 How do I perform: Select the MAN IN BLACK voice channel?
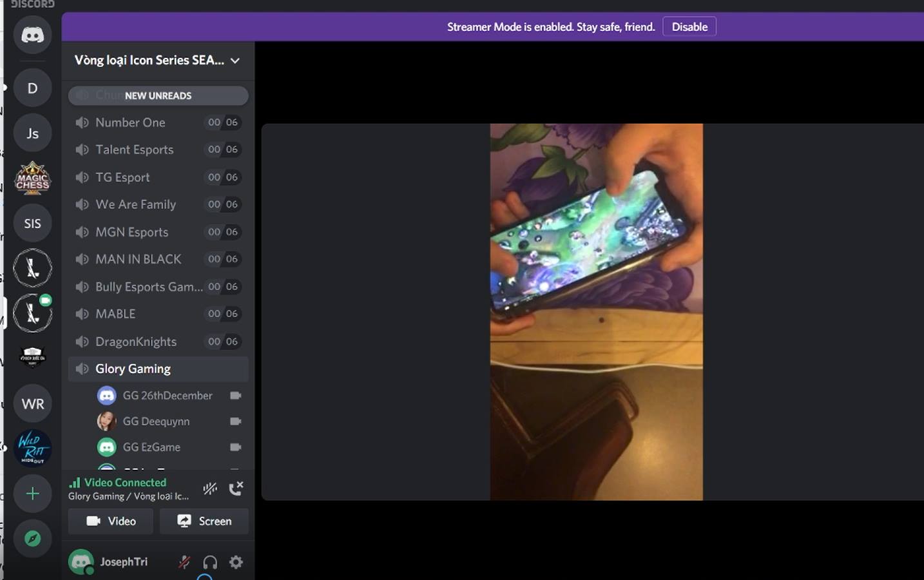pyautogui.click(x=158, y=259)
